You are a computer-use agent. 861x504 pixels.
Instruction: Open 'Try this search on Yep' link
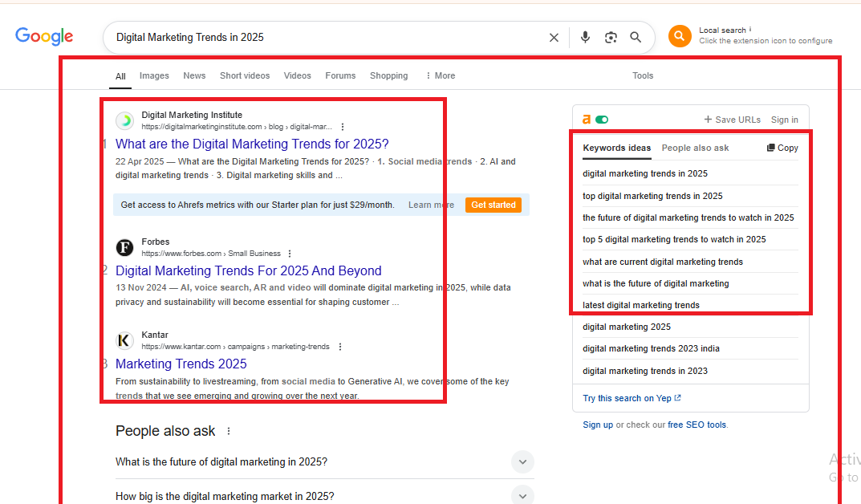point(632,398)
